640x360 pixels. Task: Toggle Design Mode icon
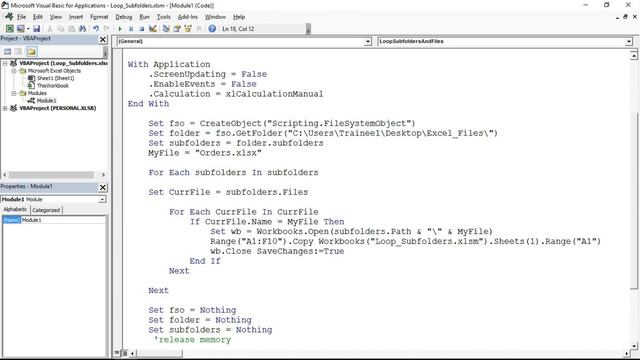coord(153,29)
